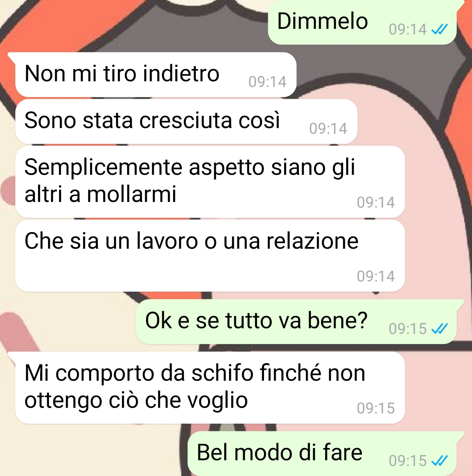The image size is (472, 476).
Task: Select the 'Bel modo di fare' sent message
Action: [322, 454]
